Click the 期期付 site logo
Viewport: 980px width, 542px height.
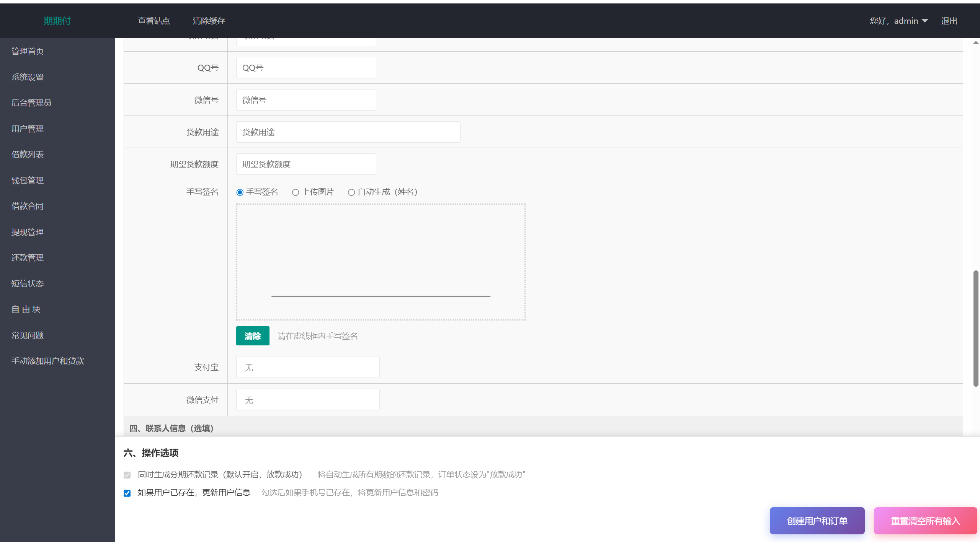pyautogui.click(x=57, y=21)
